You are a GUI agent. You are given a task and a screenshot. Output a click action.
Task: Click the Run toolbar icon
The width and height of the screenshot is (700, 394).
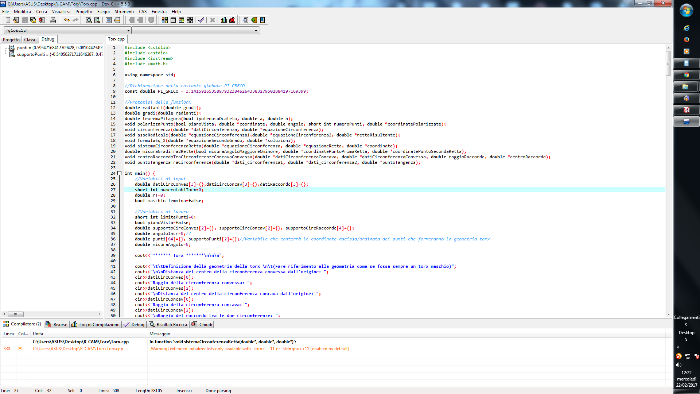coord(173,20)
